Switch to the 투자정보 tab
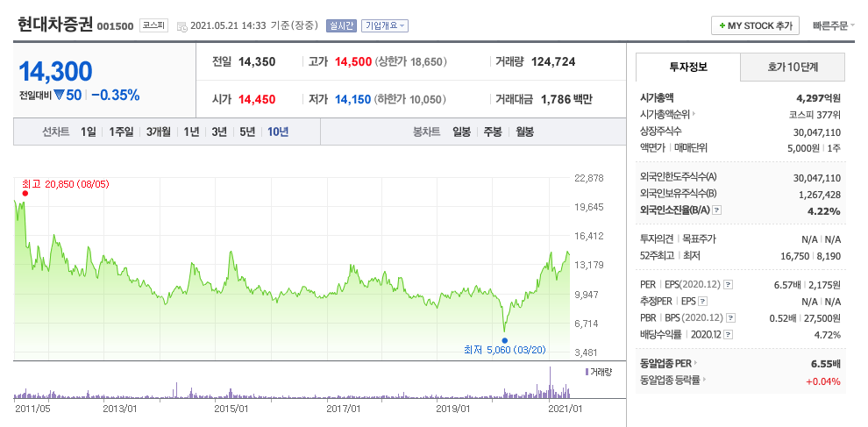This screenshot has height=427, width=868. point(688,68)
